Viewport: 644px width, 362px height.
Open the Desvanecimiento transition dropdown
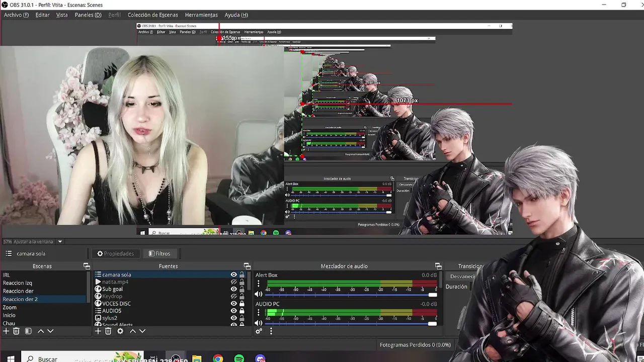click(460, 277)
